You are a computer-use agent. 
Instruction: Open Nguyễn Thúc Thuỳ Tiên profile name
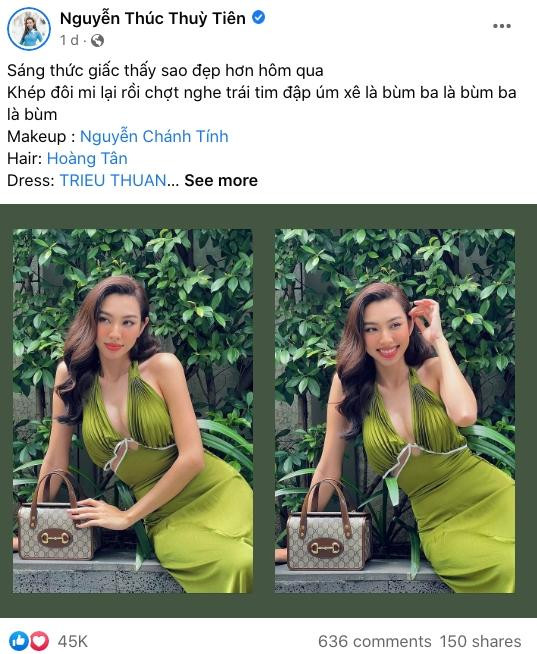[153, 18]
